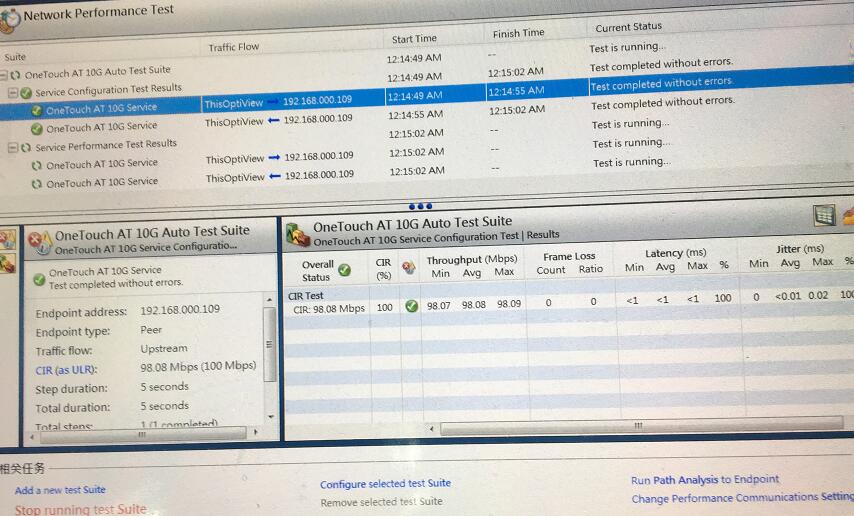The width and height of the screenshot is (854, 516).
Task: Click the green check in CIR Test row
Action: pos(411,306)
